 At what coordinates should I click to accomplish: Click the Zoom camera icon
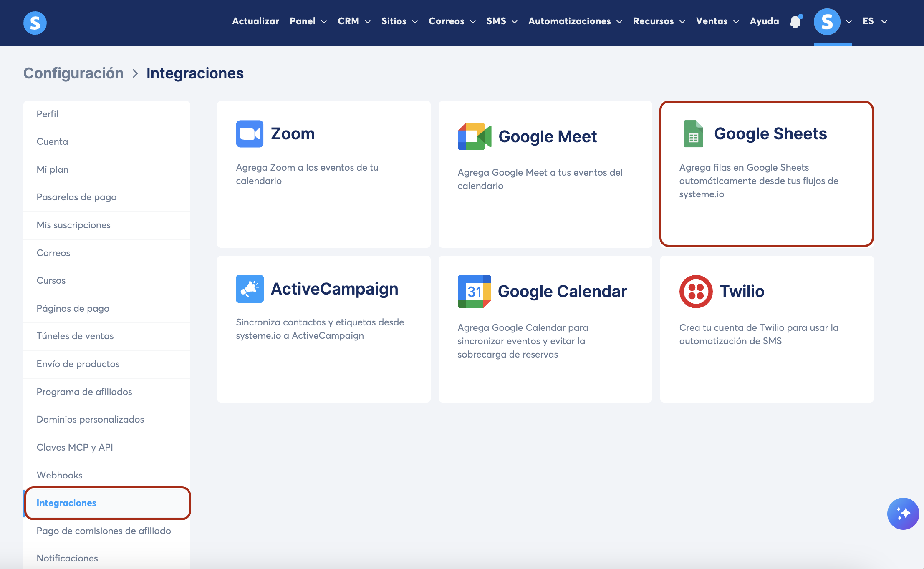pyautogui.click(x=250, y=134)
